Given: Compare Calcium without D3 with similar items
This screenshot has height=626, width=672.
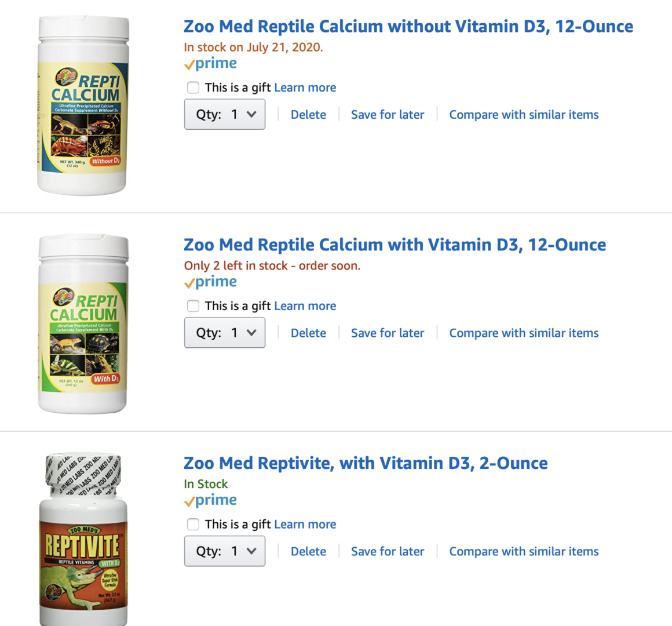Looking at the screenshot, I should pos(524,115).
